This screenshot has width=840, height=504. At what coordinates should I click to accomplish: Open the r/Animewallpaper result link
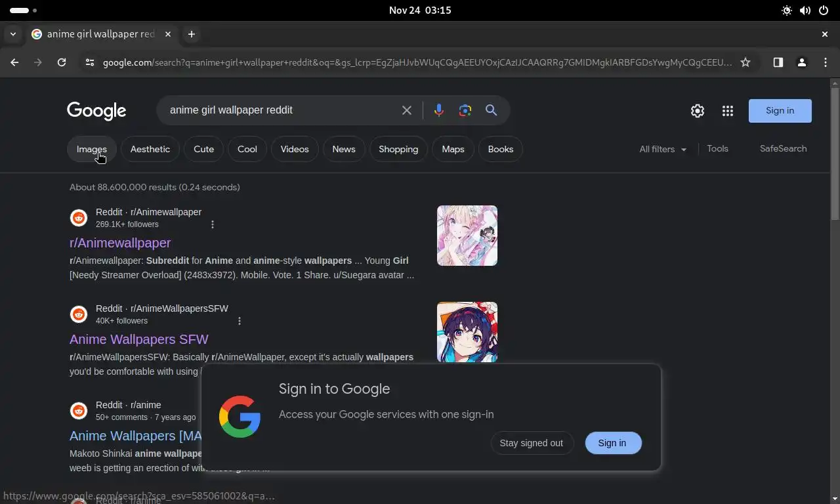(x=120, y=243)
